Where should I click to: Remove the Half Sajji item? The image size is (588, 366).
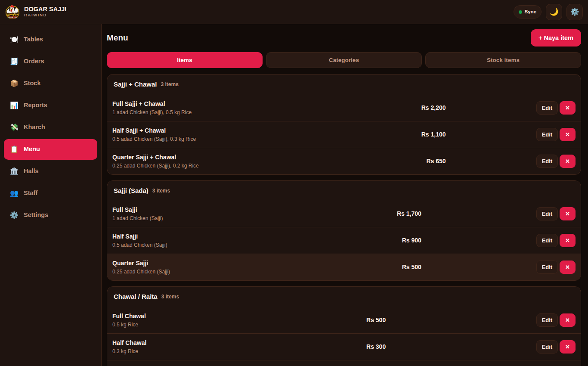(x=567, y=241)
